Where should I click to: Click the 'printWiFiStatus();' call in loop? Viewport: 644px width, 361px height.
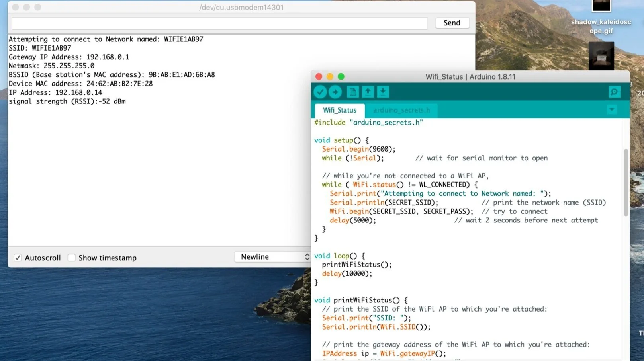[357, 265]
